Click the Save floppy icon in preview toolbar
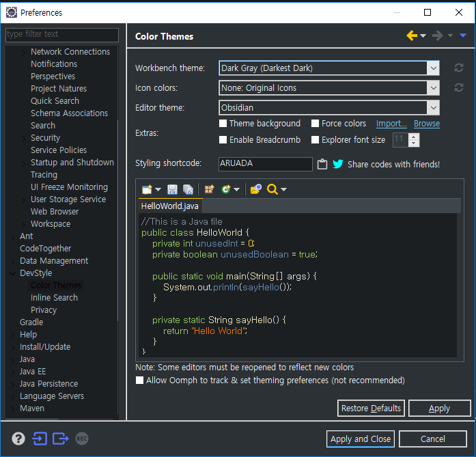Image resolution: width=476 pixels, height=457 pixels. [x=172, y=189]
